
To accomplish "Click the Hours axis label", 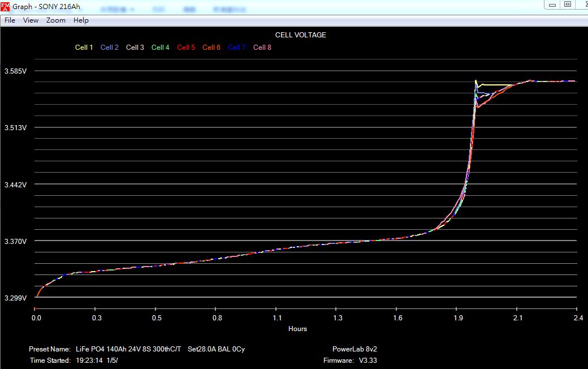I will point(297,329).
